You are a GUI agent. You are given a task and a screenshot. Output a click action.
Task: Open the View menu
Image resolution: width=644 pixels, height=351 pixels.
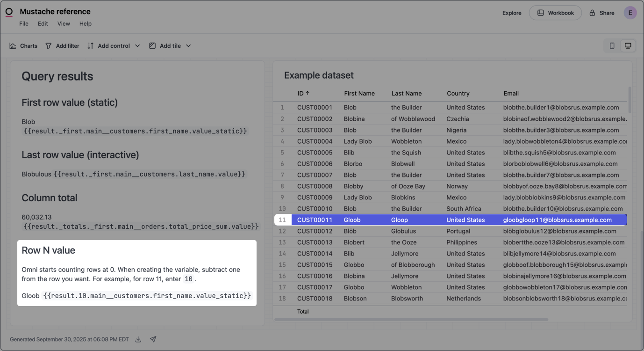[x=64, y=24]
